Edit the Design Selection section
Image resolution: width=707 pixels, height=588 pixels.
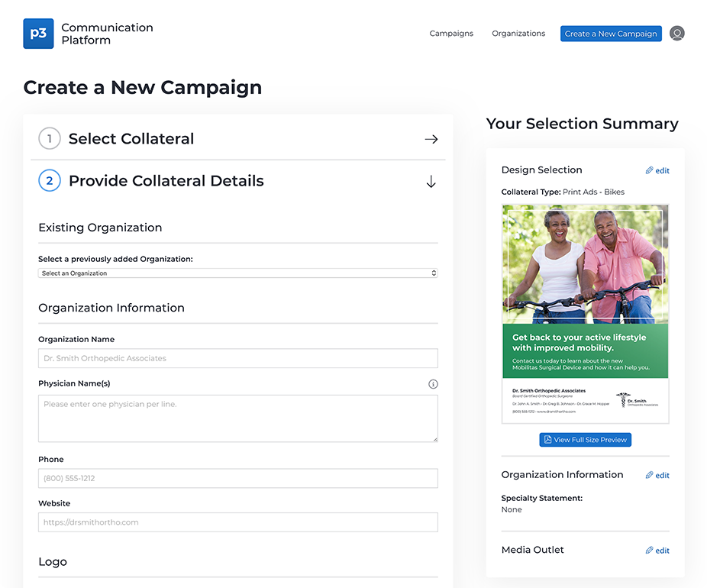pos(657,170)
